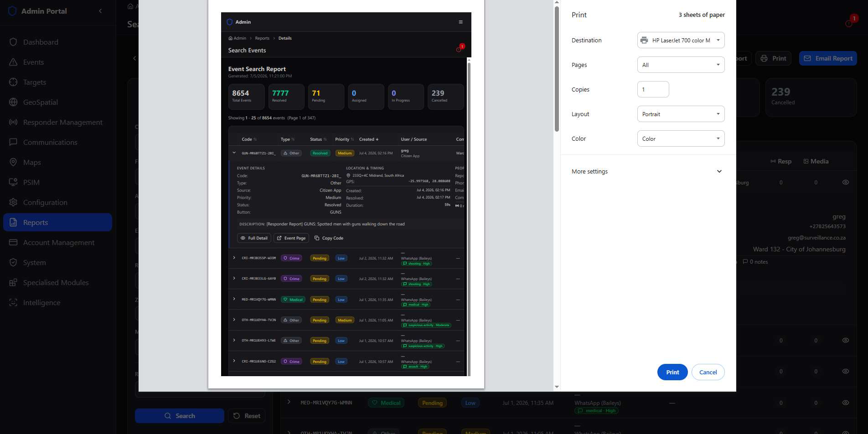Open the Destination printer dropdown
Image resolution: width=868 pixels, height=434 pixels.
681,40
